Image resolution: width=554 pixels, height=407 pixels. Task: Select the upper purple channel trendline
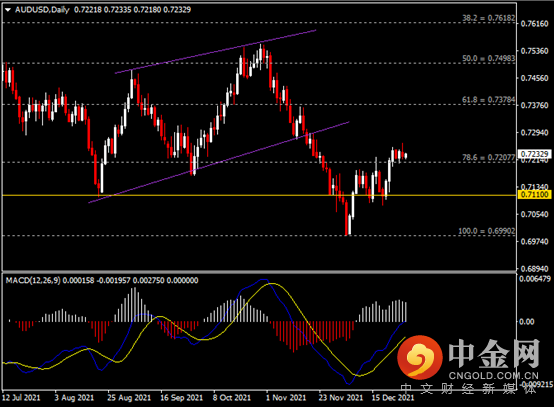pyautogui.click(x=216, y=52)
